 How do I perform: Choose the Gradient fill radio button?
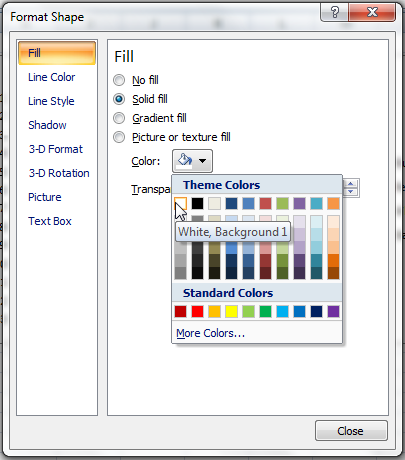[119, 118]
